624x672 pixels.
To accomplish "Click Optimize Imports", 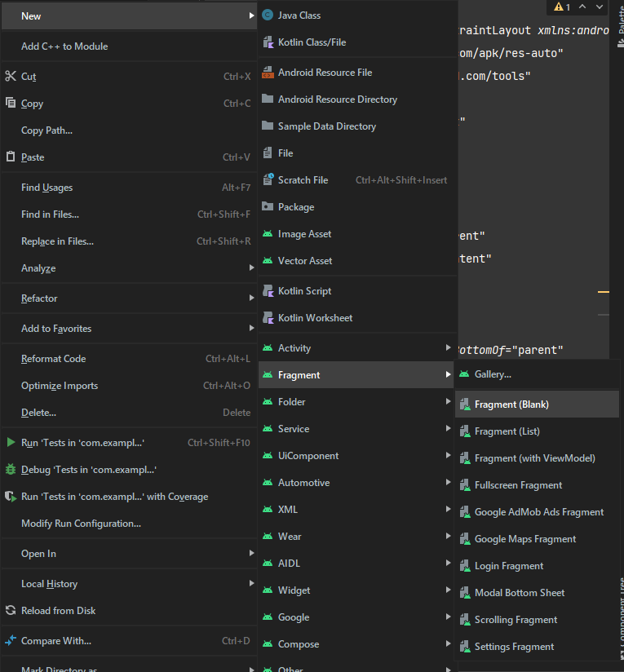I will 129,386.
